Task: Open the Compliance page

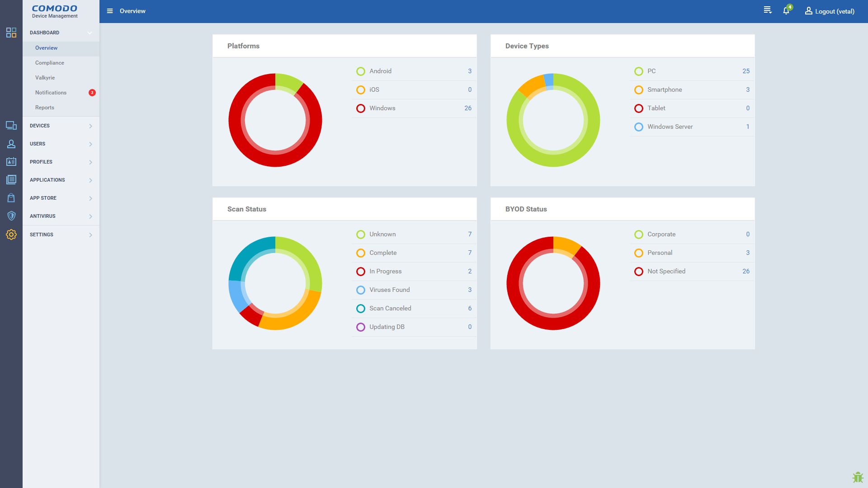Action: (x=50, y=62)
